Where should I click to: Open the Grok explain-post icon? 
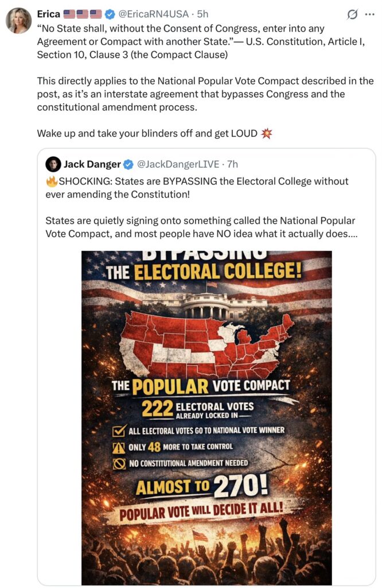(352, 14)
